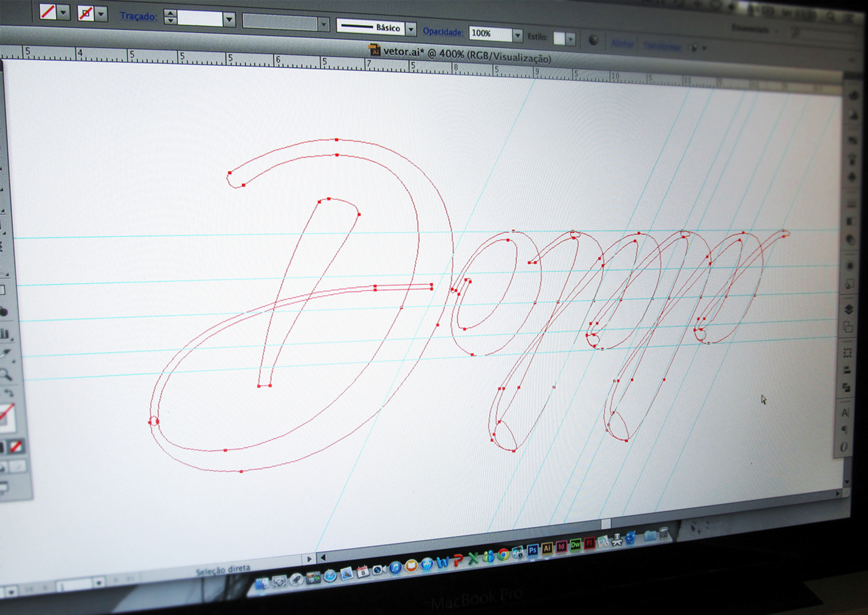Select the Zoom tool in left toolbar
Image resolution: width=868 pixels, height=615 pixels.
[x=6, y=375]
